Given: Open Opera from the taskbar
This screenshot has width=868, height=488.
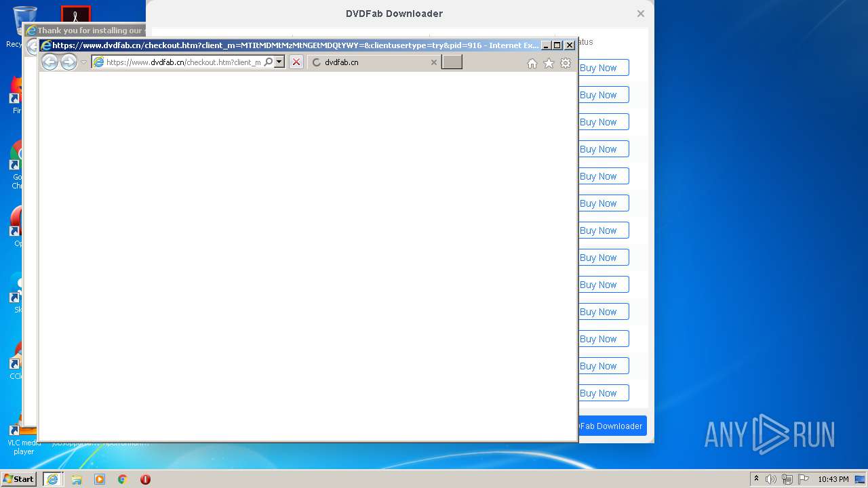Looking at the screenshot, I should click(145, 479).
